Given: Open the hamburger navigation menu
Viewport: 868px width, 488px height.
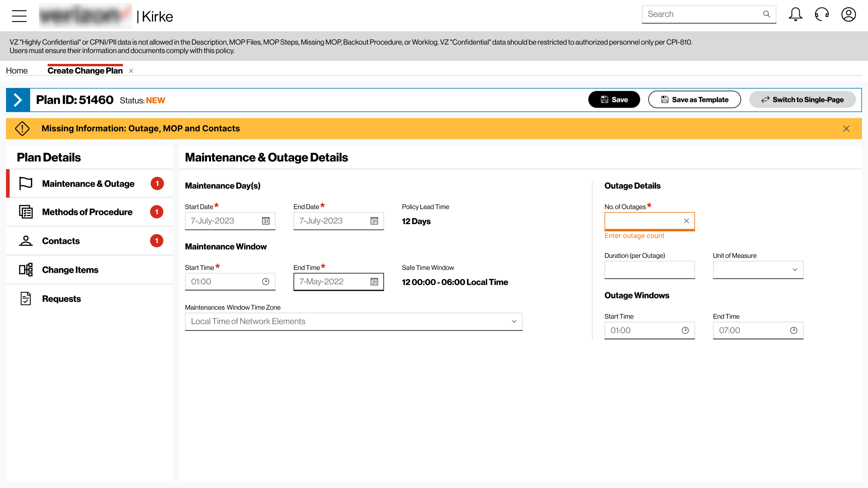Looking at the screenshot, I should tap(19, 16).
